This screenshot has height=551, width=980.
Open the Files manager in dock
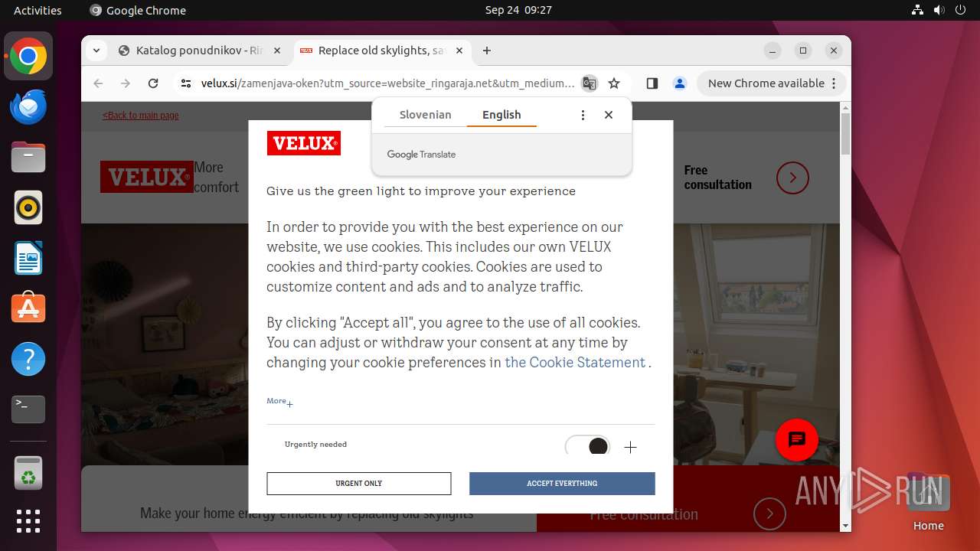click(x=28, y=157)
